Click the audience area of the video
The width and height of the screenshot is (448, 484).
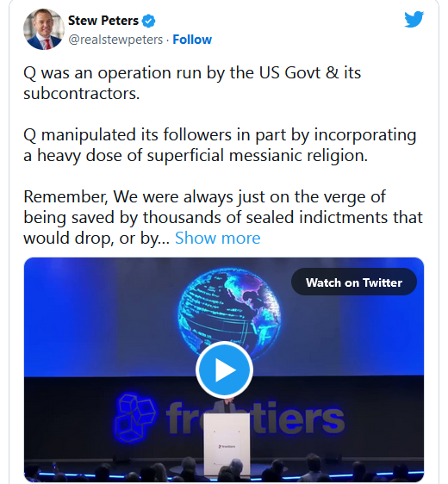tap(224, 471)
